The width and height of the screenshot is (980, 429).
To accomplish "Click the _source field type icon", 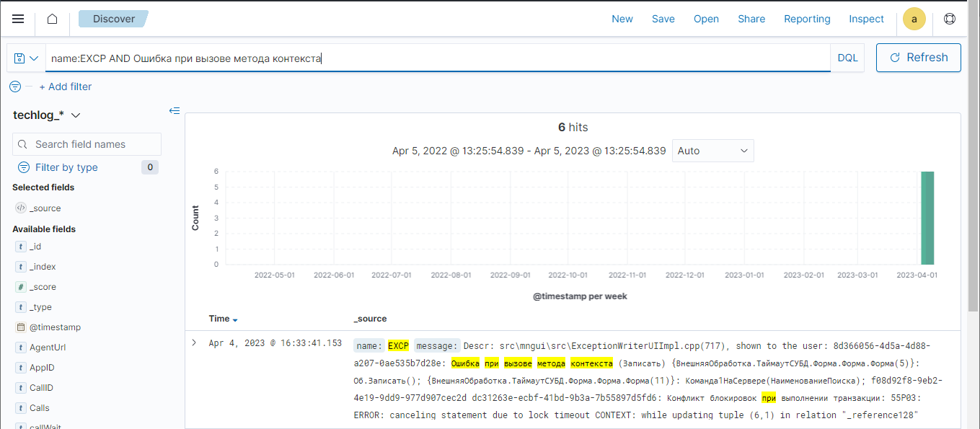I will (20, 208).
